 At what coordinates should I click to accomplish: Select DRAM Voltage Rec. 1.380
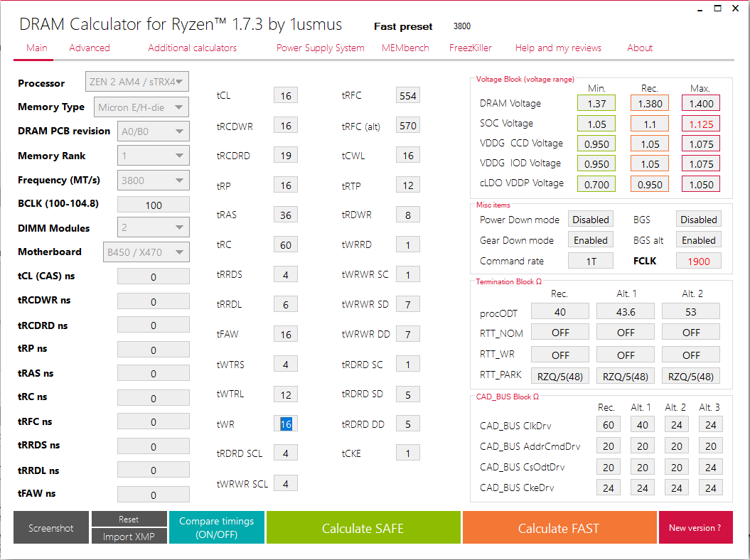click(650, 103)
